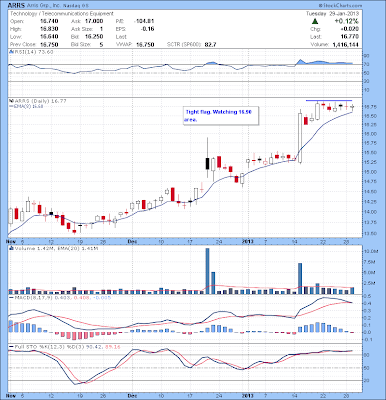Click the icon beside the Volume panel label
This screenshot has width=386, height=400.
(11, 248)
